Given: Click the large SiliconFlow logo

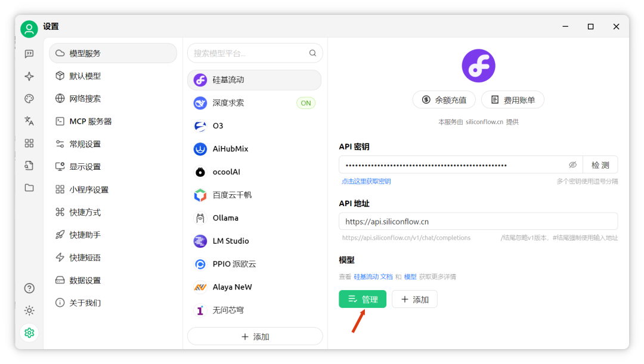Looking at the screenshot, I should coord(478,66).
